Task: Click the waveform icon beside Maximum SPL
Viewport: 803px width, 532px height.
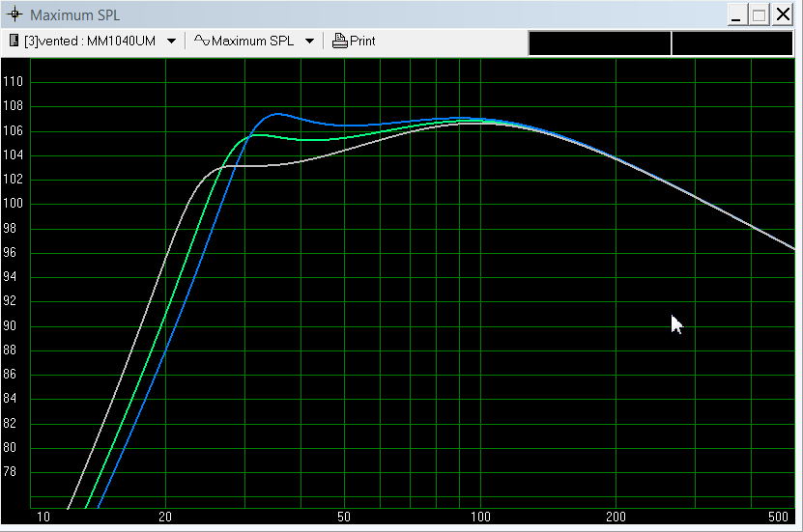Action: pos(202,41)
